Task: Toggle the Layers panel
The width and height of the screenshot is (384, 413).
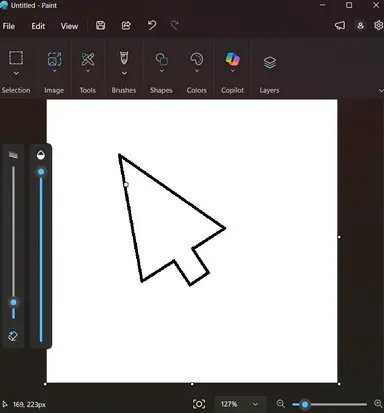Action: [x=270, y=62]
